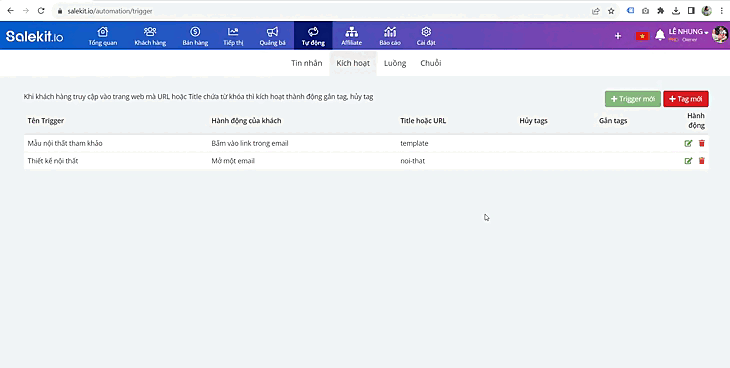Image resolution: width=730 pixels, height=368 pixels.
Task: Open the LÊ NHUNG account dropdown
Action: pyautogui.click(x=689, y=32)
